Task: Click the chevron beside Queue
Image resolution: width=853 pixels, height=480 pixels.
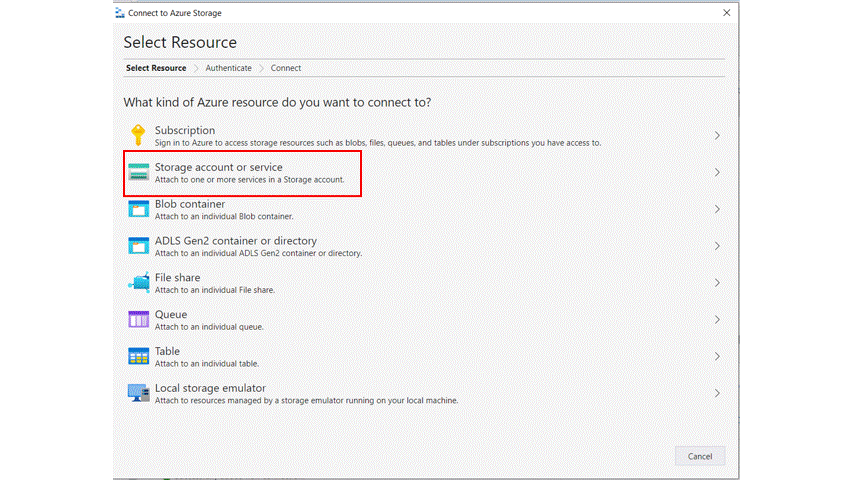Action: coord(717,319)
